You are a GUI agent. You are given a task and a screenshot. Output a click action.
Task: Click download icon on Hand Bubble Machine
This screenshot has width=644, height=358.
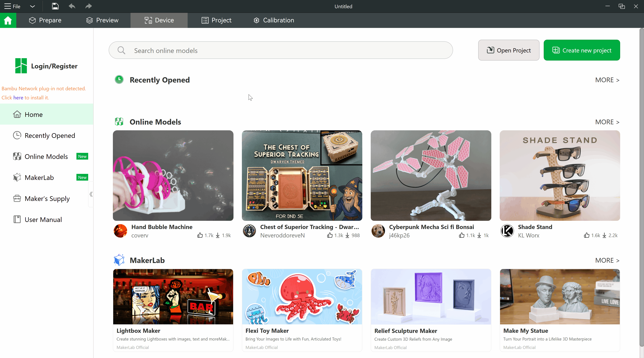tap(218, 235)
